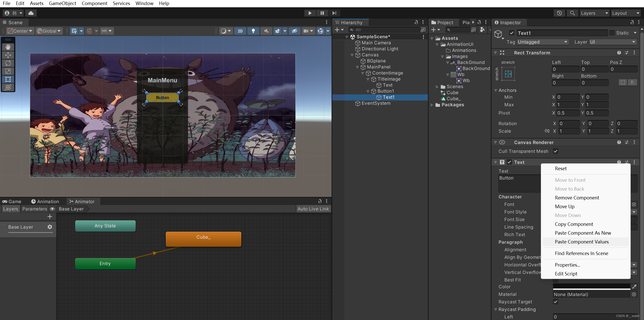This screenshot has width=644, height=320.
Task: Choose Remove Component from context menu
Action: pyautogui.click(x=586, y=198)
